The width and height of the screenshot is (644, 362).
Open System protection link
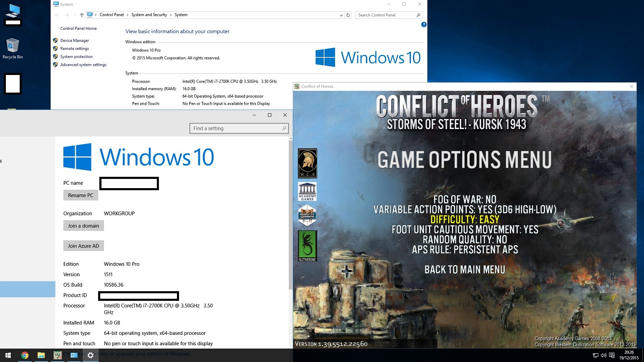click(76, 57)
